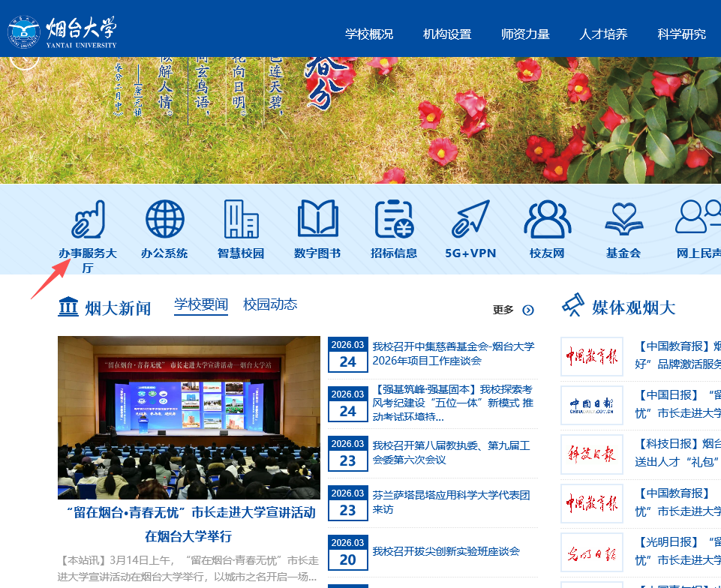Open the 人才培养 navigation menu
721x588 pixels.
pos(603,34)
